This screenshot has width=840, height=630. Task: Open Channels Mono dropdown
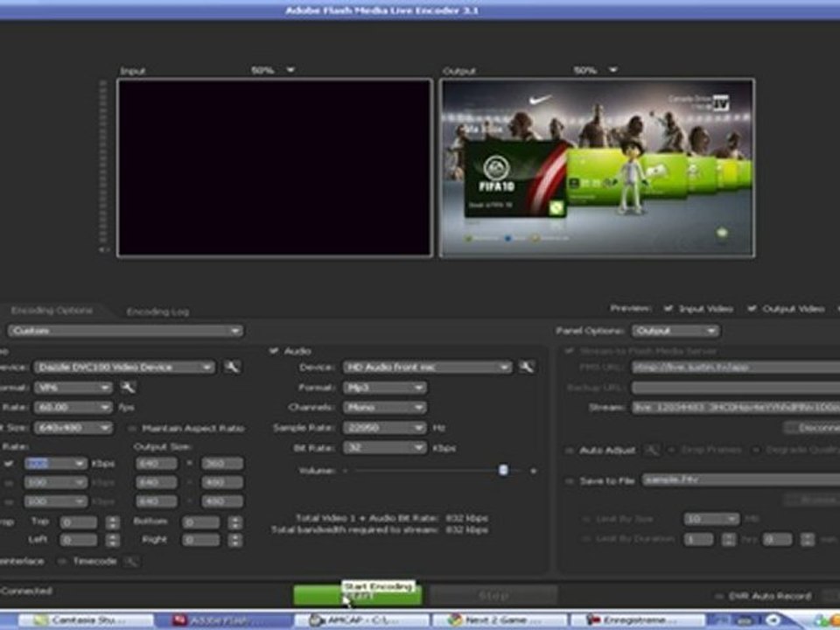tap(385, 408)
